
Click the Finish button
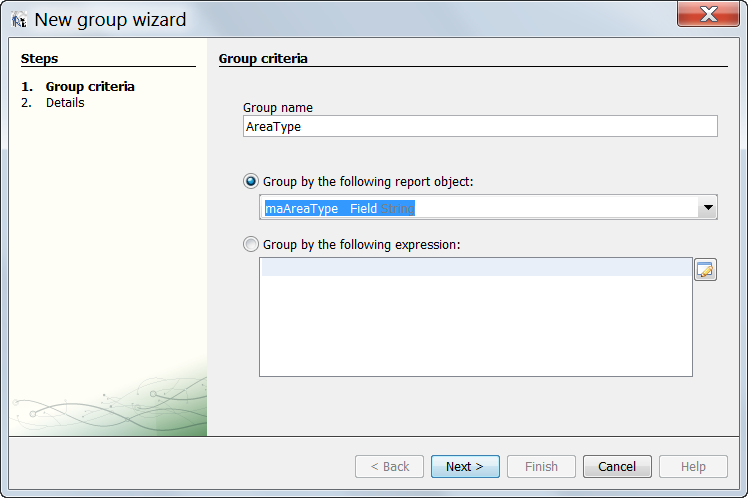pyautogui.click(x=541, y=466)
